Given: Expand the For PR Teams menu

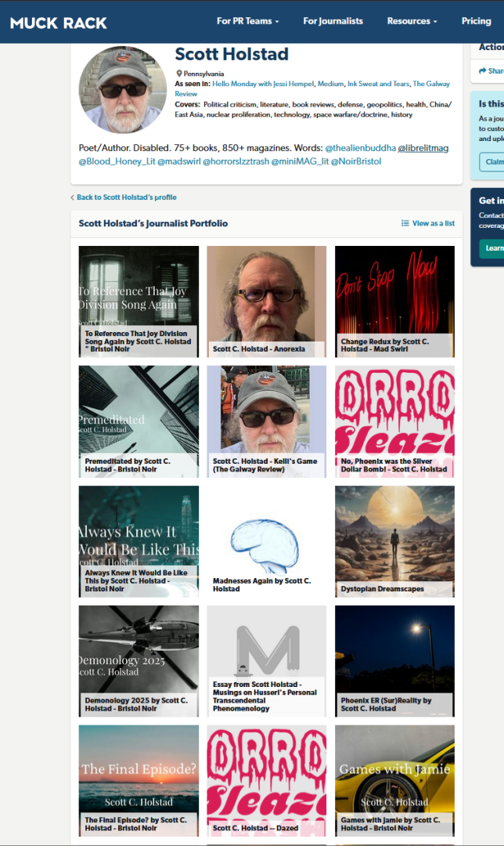Looking at the screenshot, I should click(x=247, y=21).
